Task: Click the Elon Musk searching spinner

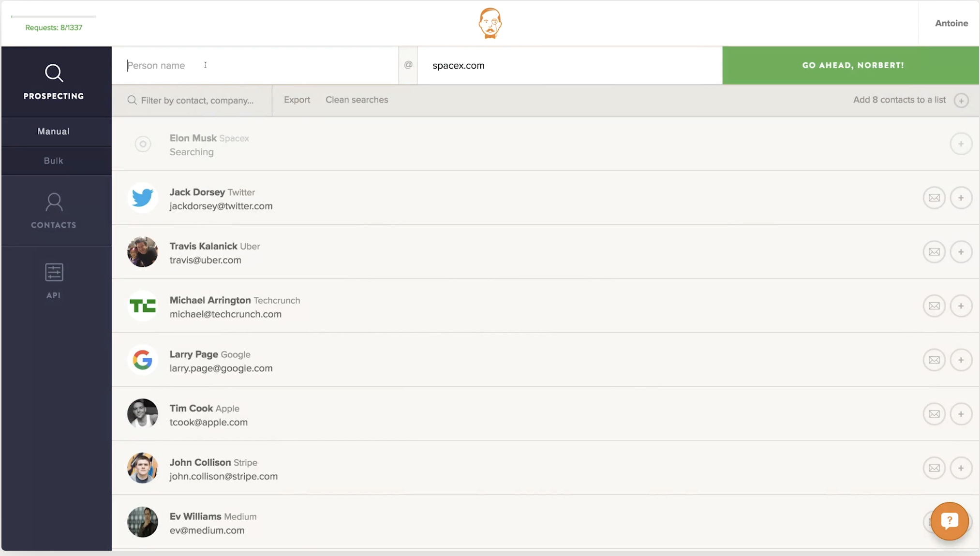Action: point(143,144)
